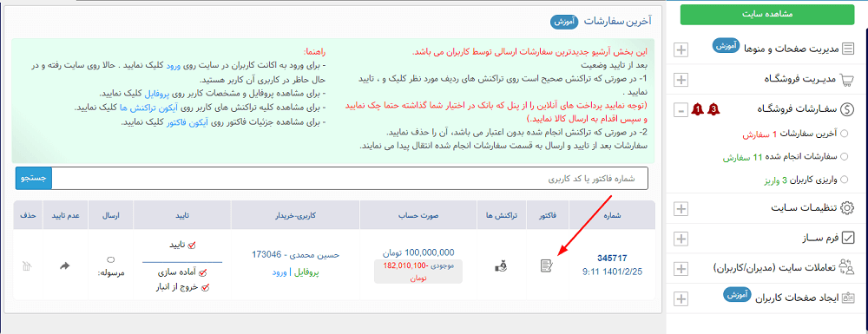Image resolution: width=868 pixels, height=334 pixels.
Task: Click the red bell badge showing 3
Action: click(714, 109)
